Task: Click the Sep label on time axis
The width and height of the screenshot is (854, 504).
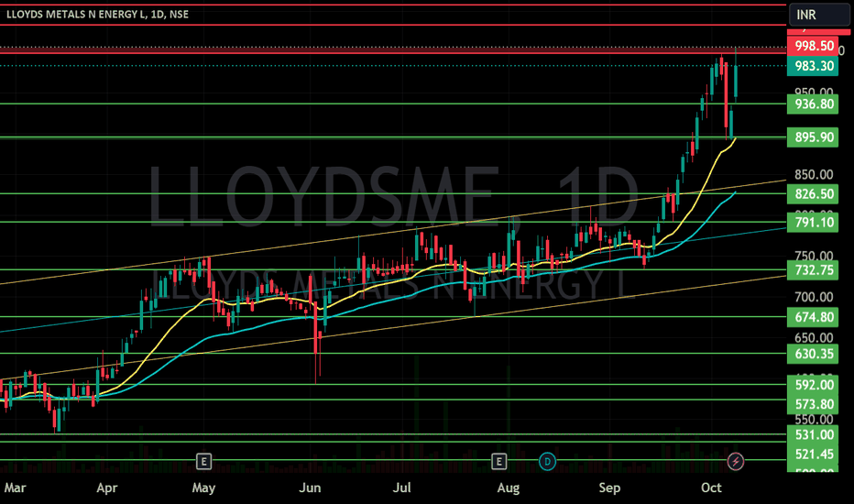Action: pyautogui.click(x=609, y=488)
